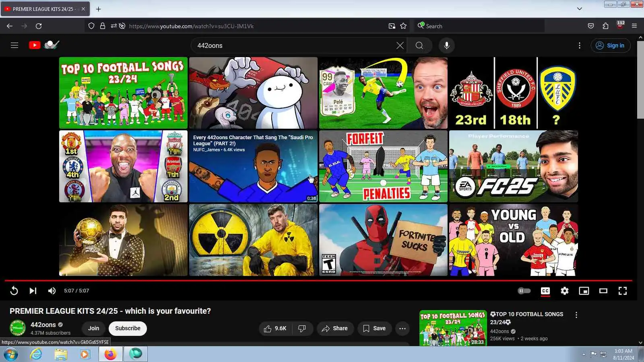
Task: Play the FORFEIT PENALTIES end-screen video
Action: [x=383, y=166]
